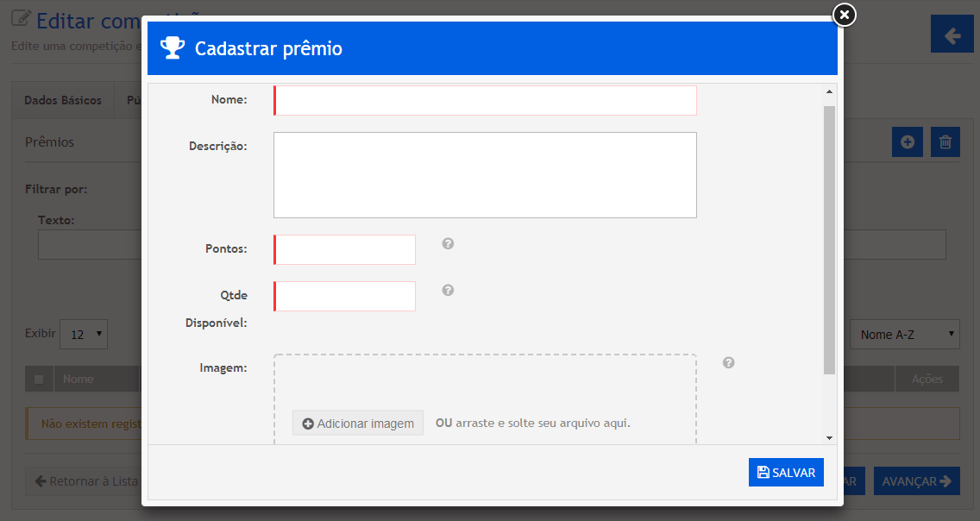Click the dialog scrollbar down arrow
This screenshot has height=521, width=980.
point(829,438)
